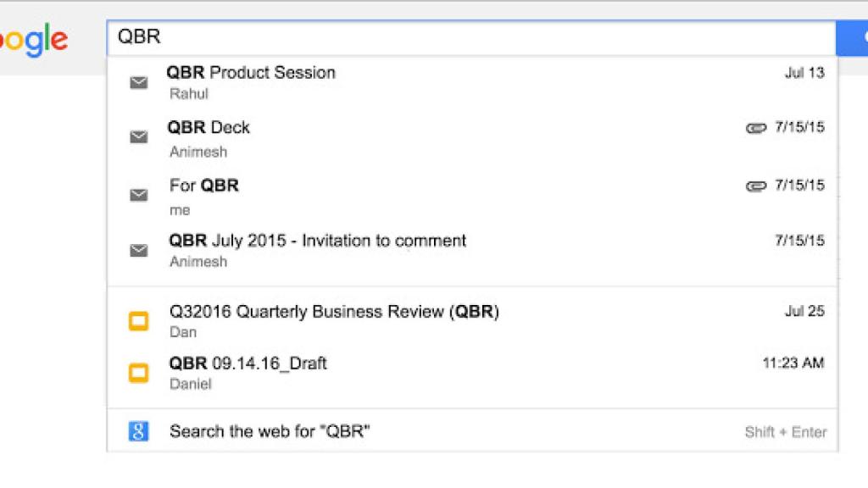This screenshot has width=868, height=488.
Task: Click the Slides icon for QBR 09.14.16_Draft
Action: pyautogui.click(x=137, y=373)
